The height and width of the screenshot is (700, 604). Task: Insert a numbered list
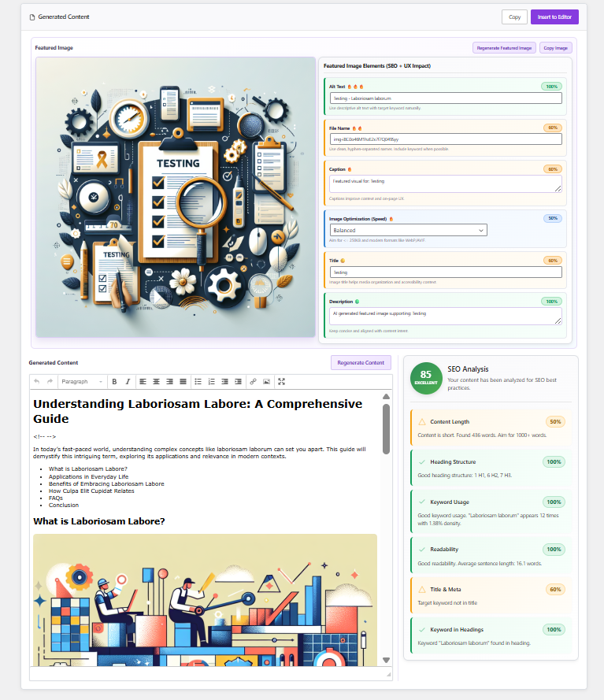coord(212,382)
